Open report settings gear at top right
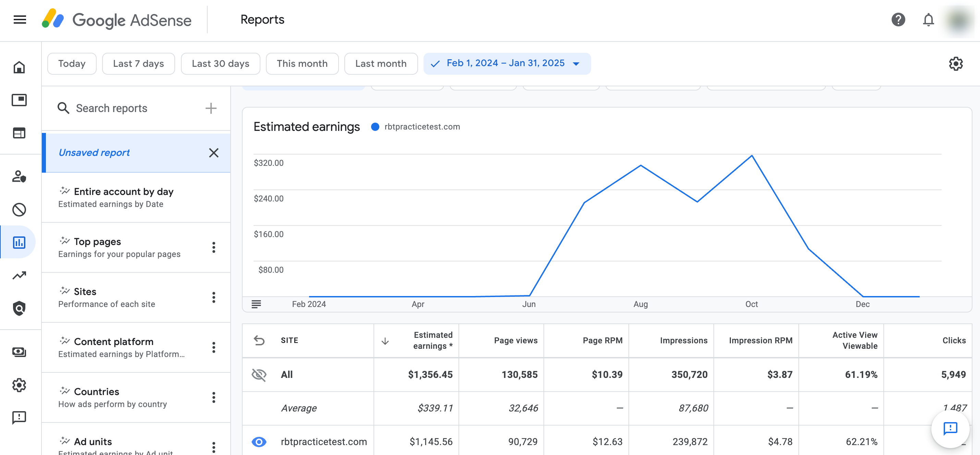The width and height of the screenshot is (980, 455). (x=955, y=63)
